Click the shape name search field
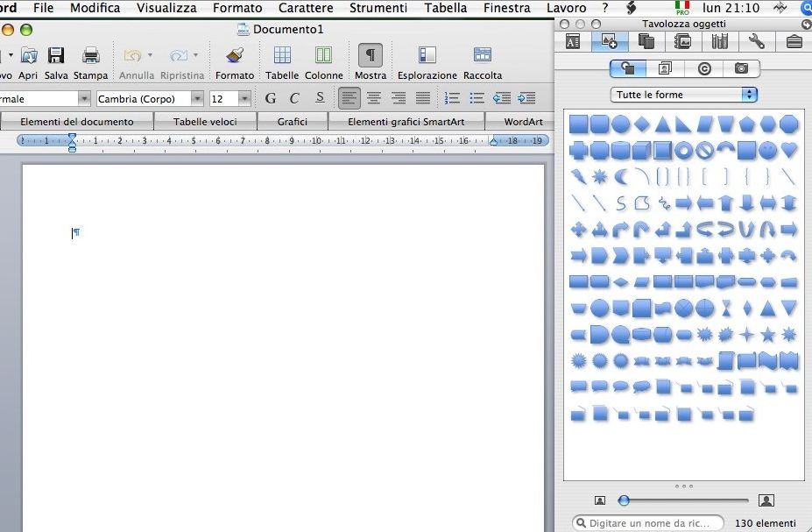The height and width of the screenshot is (532, 812). point(648,522)
